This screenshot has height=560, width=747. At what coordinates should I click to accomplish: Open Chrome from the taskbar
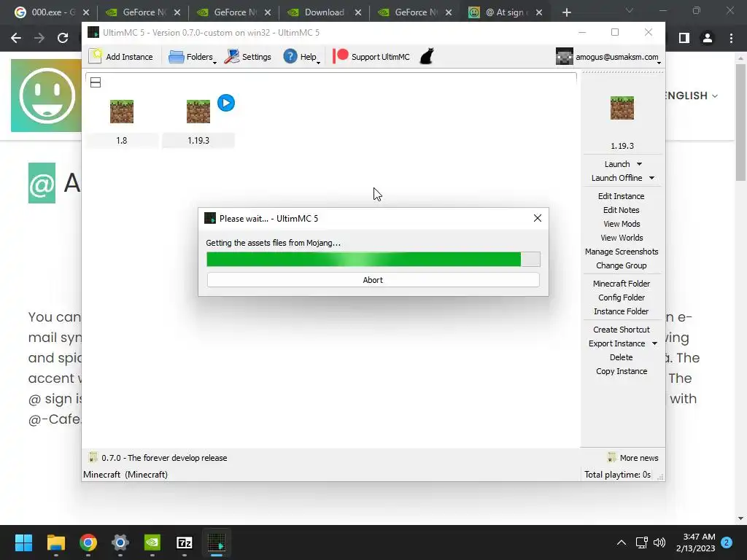tap(88, 542)
